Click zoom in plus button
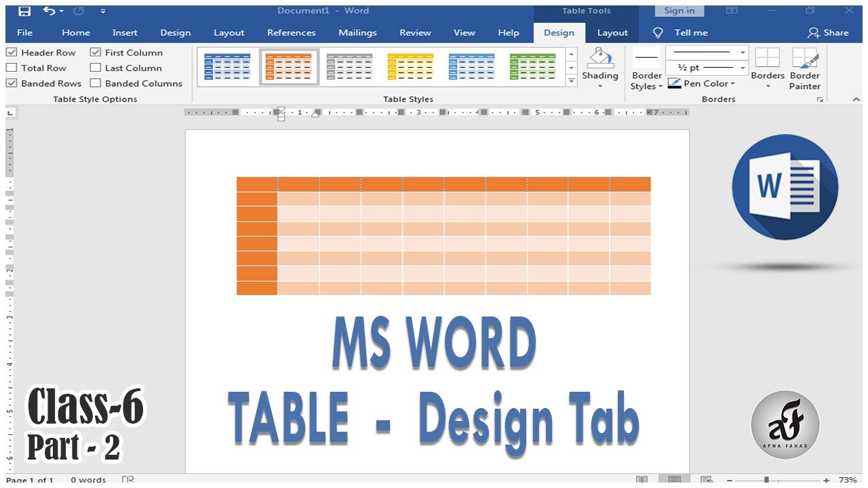The height and width of the screenshot is (488, 868). (826, 480)
